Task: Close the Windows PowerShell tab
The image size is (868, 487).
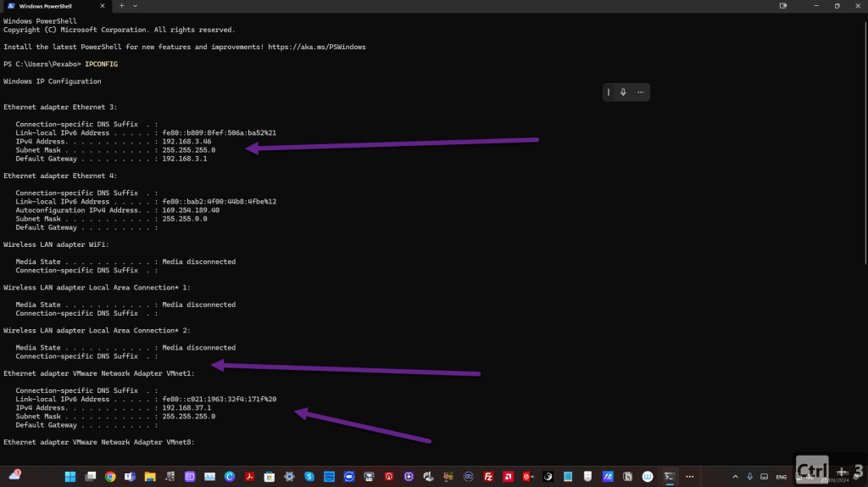Action: click(x=103, y=6)
